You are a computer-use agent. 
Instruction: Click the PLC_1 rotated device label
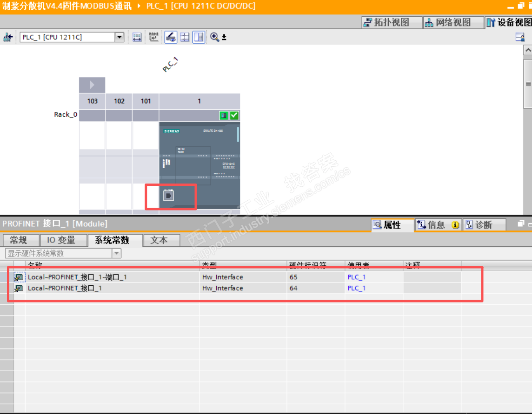tap(170, 65)
